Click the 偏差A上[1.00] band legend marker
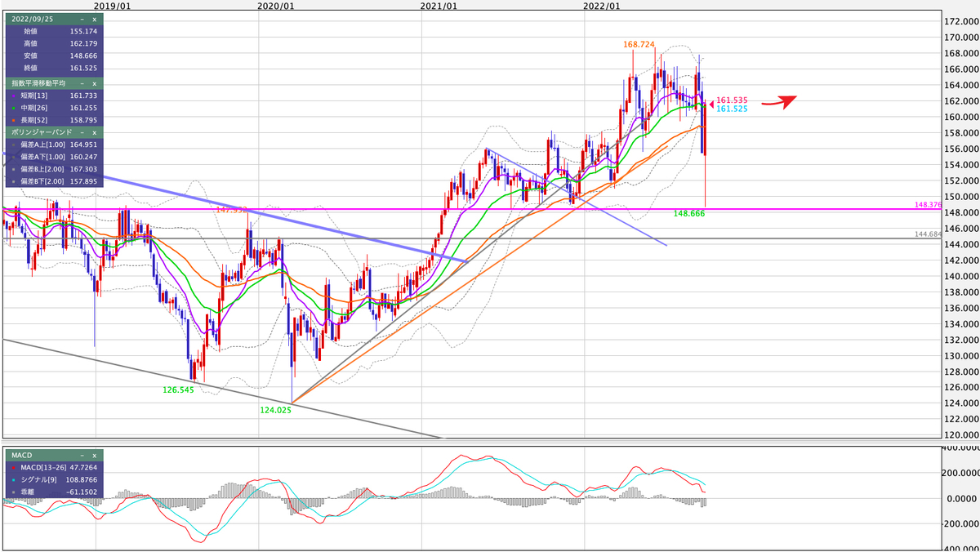The height and width of the screenshot is (552, 980). pyautogui.click(x=13, y=145)
